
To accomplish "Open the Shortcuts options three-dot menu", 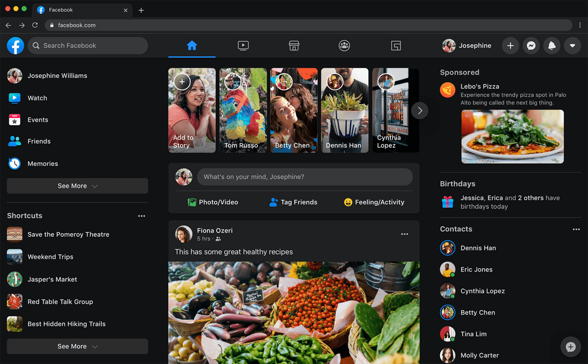I will [x=142, y=216].
